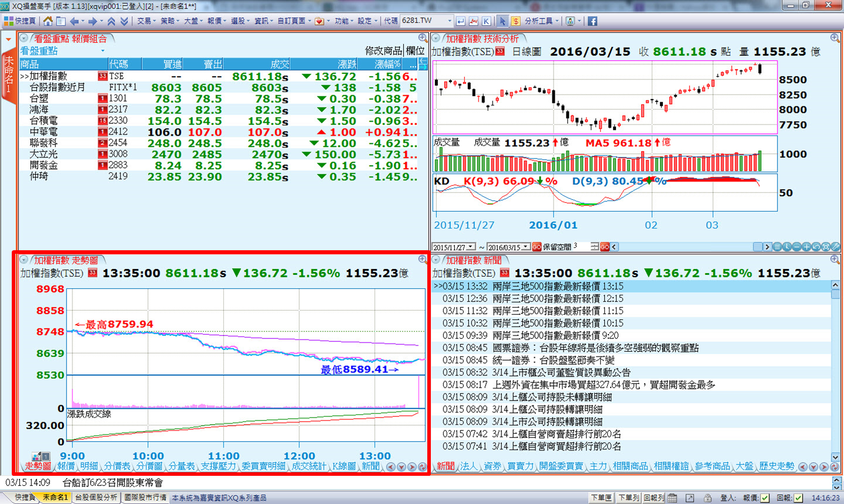Click the chart zoom-out minus icon
The width and height of the screenshot is (844, 504).
(796, 247)
